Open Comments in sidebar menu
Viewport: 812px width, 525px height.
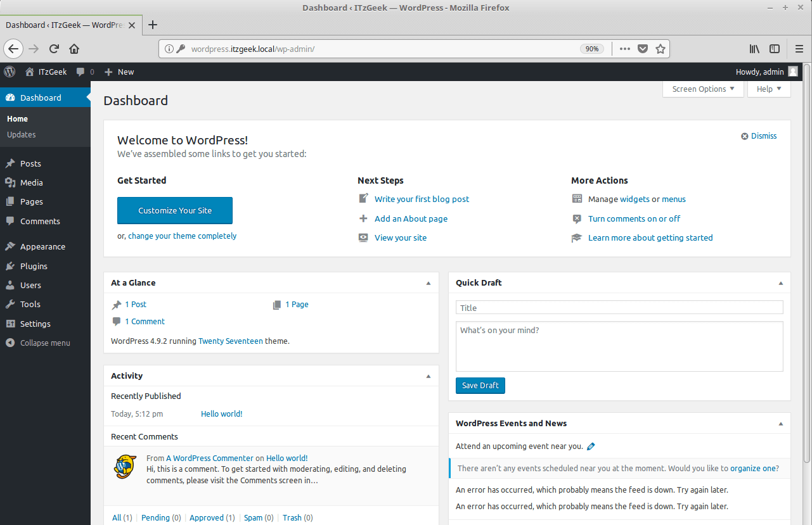[x=45, y=221]
